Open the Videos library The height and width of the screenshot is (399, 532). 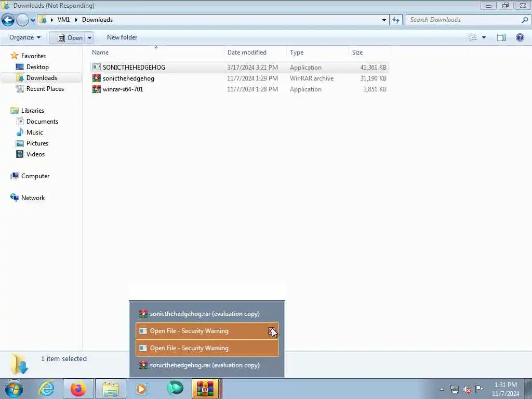pyautogui.click(x=35, y=154)
